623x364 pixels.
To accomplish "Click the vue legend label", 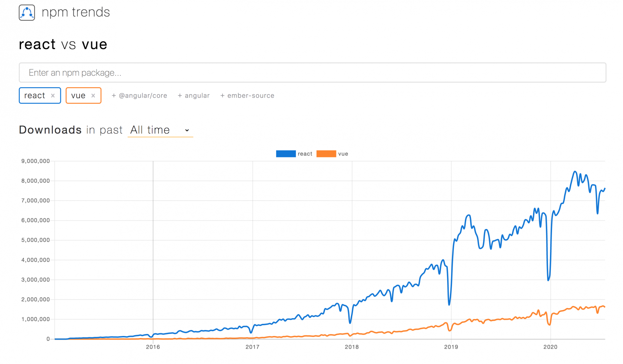I will (x=343, y=154).
